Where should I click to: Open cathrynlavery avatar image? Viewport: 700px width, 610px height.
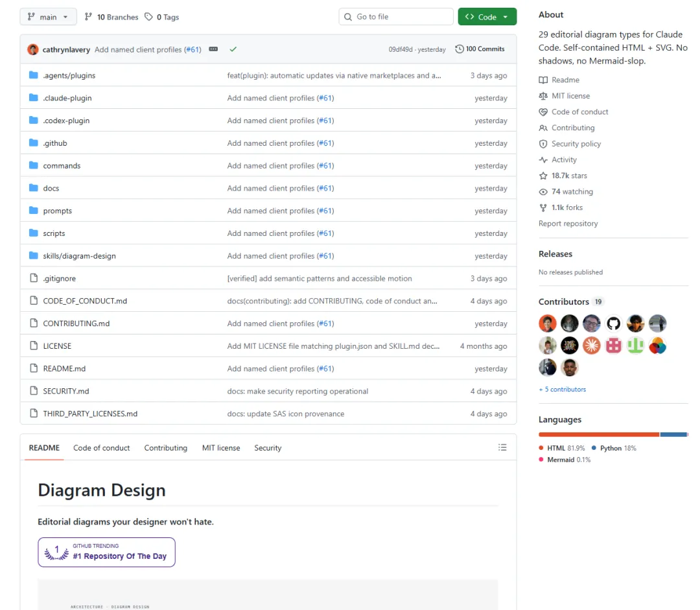point(32,49)
